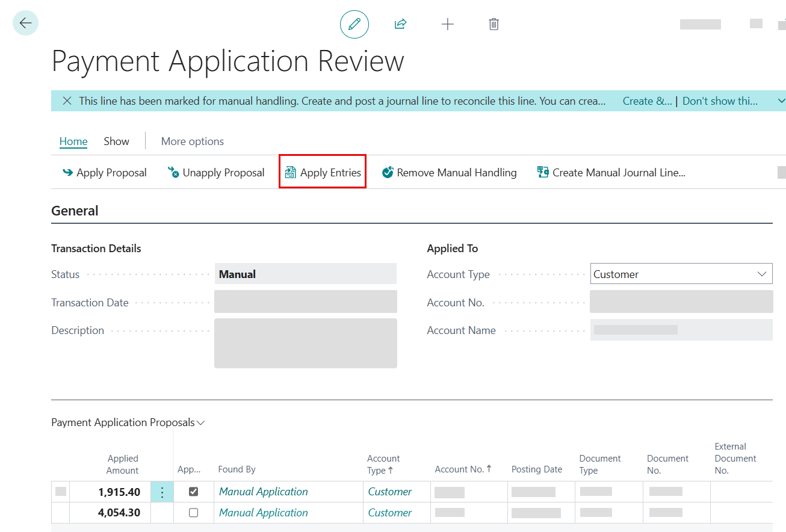786x532 pixels.
Task: Create a new record with the plus icon
Action: (x=448, y=24)
